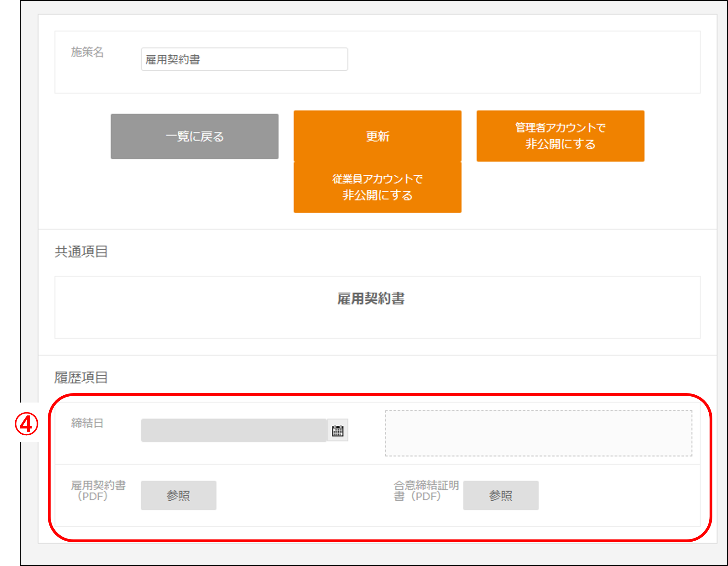
Task: Select the 履歴項目 section heading
Action: pyautogui.click(x=81, y=378)
